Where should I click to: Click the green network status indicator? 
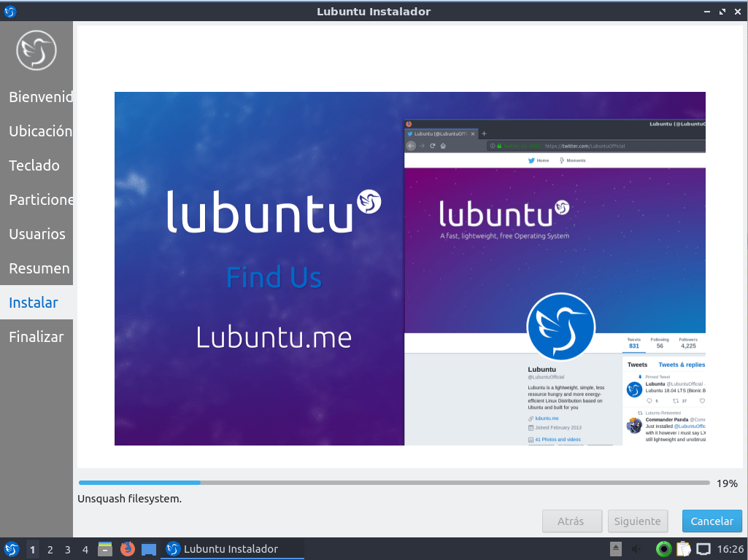click(663, 549)
